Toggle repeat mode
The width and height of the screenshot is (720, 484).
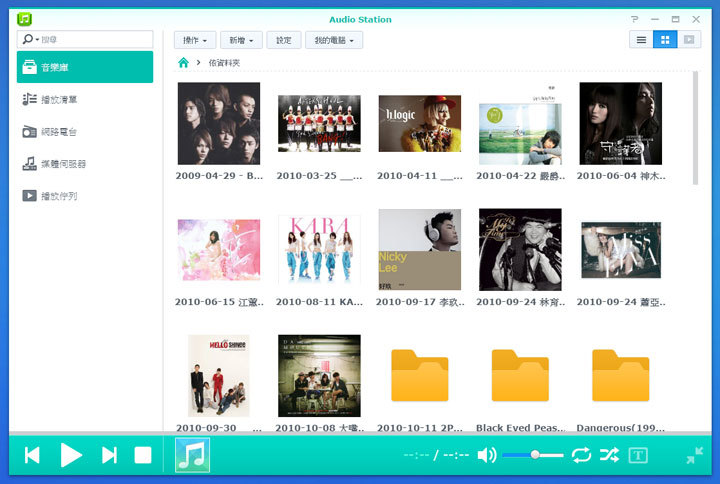581,456
